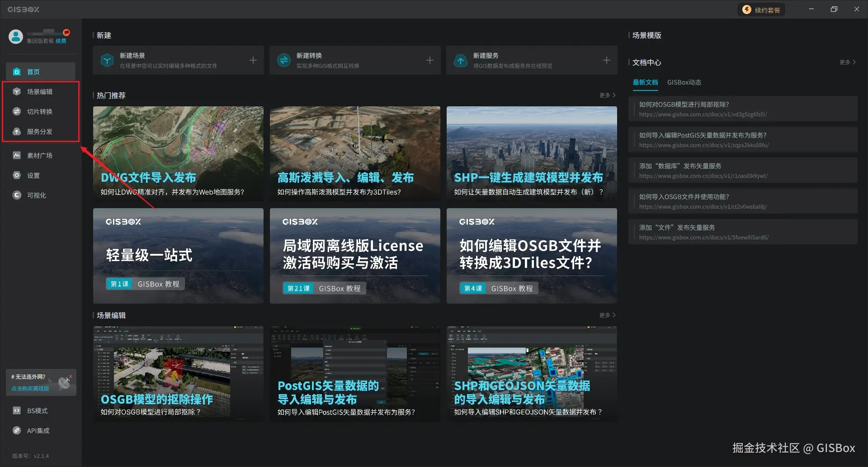Open the SHP一键生成建筑模型并发布 card
Viewport: 868px width, 467px height.
(x=532, y=154)
